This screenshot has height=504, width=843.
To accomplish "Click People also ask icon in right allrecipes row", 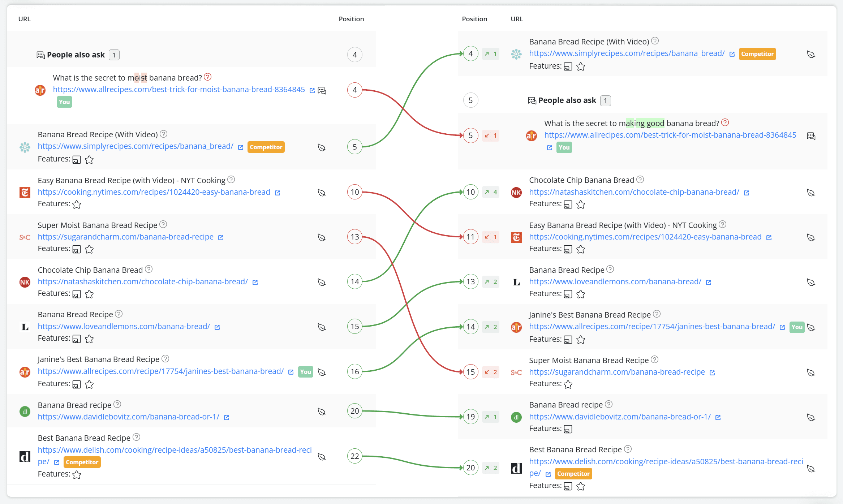I will pos(811,136).
